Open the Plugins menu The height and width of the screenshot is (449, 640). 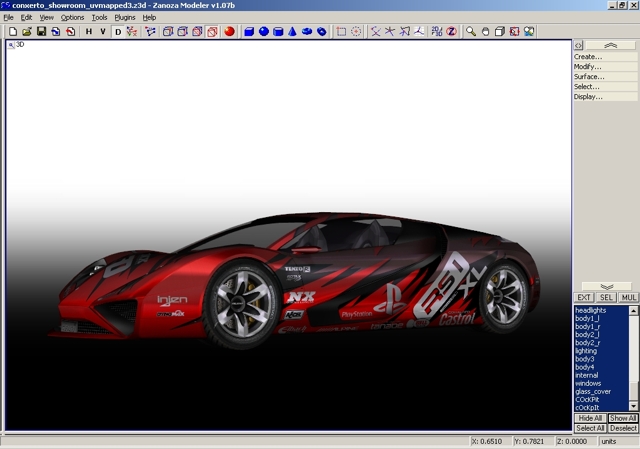pos(125,17)
